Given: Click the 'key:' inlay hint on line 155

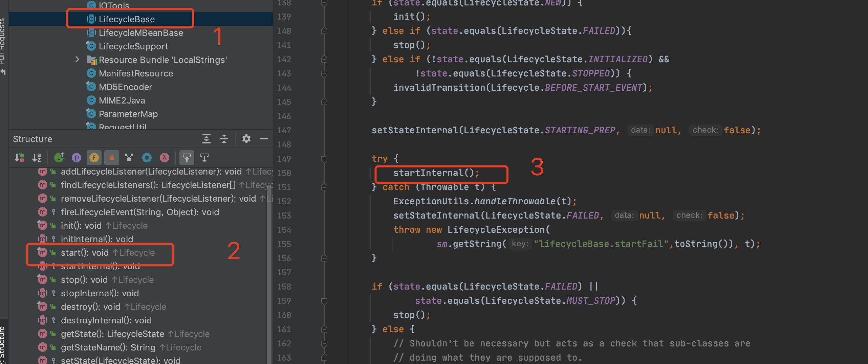Looking at the screenshot, I should pyautogui.click(x=520, y=244).
